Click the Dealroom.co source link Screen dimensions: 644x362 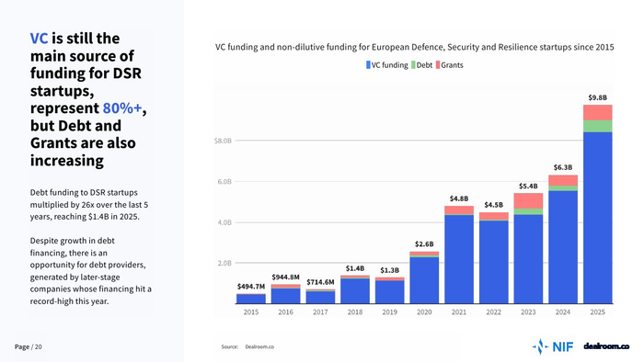click(259, 346)
